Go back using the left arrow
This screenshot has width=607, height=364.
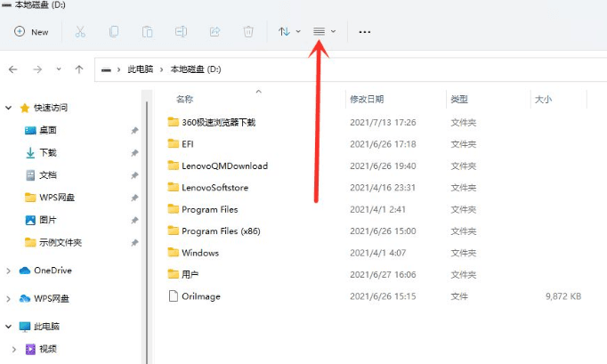tap(13, 69)
